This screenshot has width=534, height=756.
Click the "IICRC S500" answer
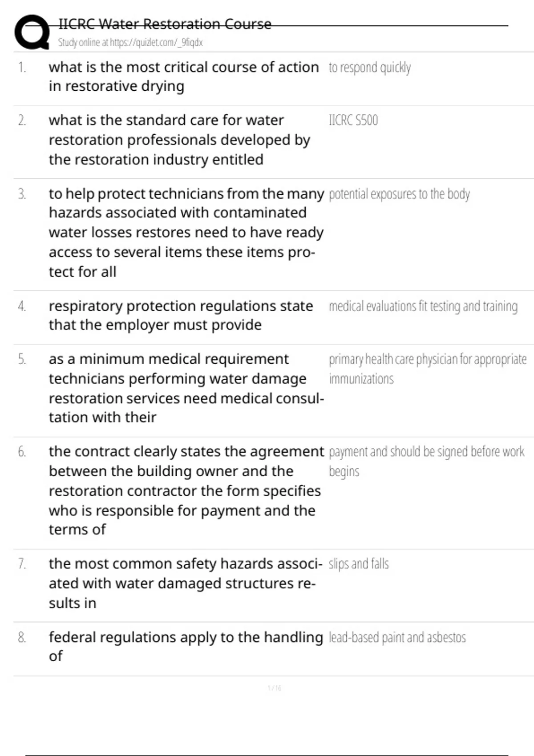point(353,121)
